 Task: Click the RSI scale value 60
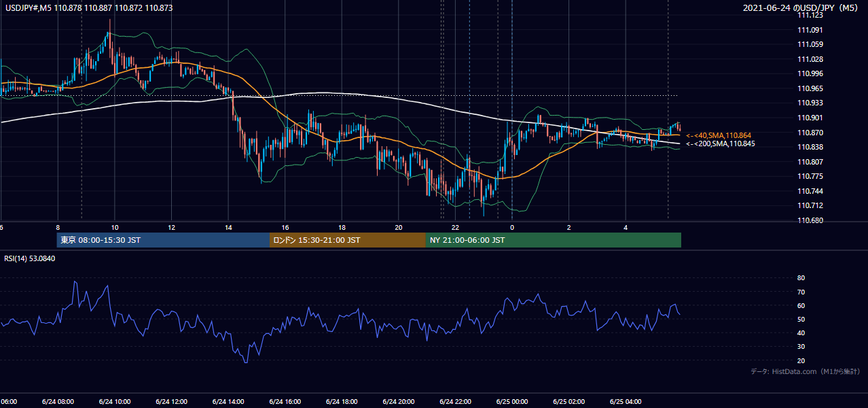[x=801, y=305]
